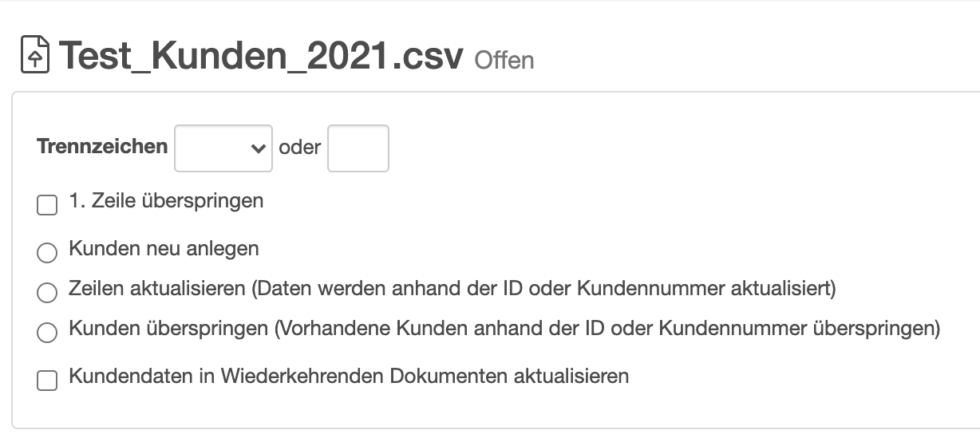This screenshot has width=980, height=442.
Task: Focus the custom separator field after "oder"
Action: coord(358,148)
